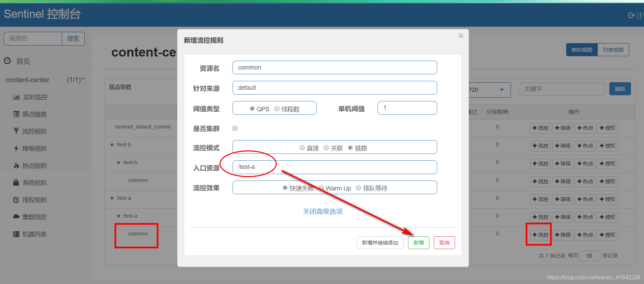The image size is (644, 284).
Task: Click the grid icon beside 机器列表
Action: 16,234
